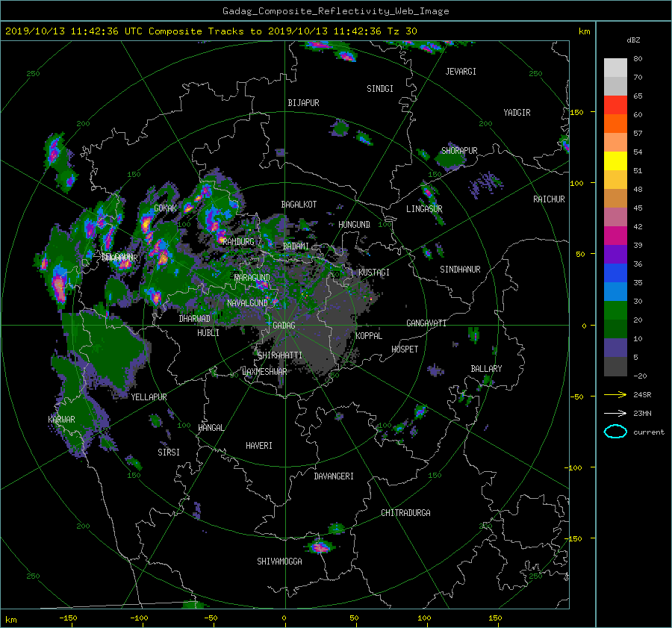Click the 65 dBZ red color swatch
The width and height of the screenshot is (672, 628).
click(615, 105)
